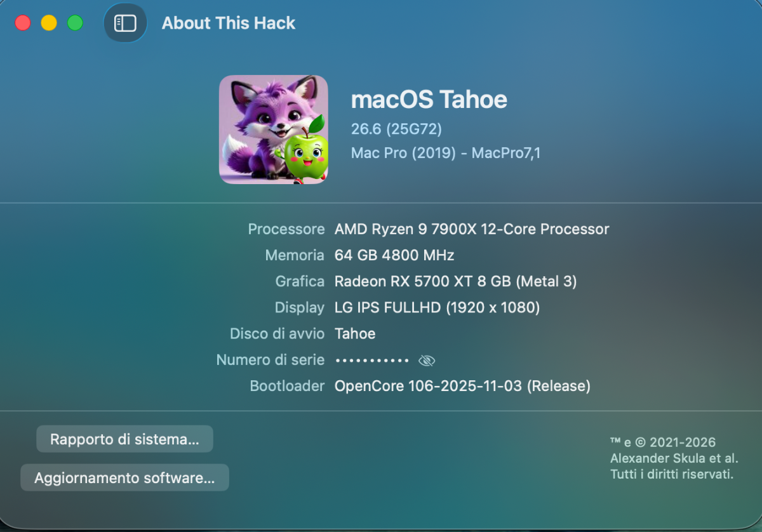762x532 pixels.
Task: Minimize window with the yellow button
Action: pos(49,23)
